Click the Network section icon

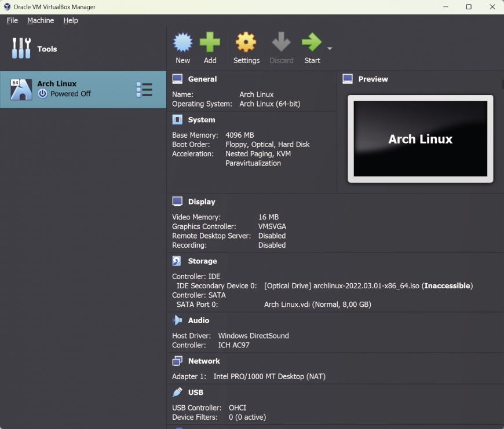click(x=177, y=361)
